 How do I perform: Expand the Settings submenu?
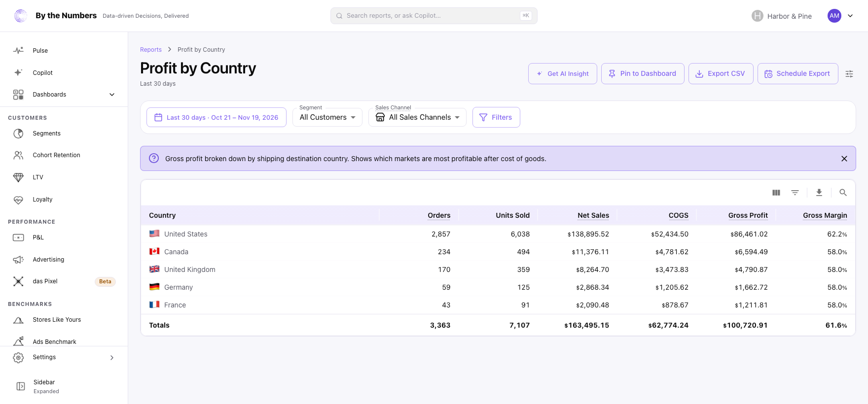coord(64,357)
